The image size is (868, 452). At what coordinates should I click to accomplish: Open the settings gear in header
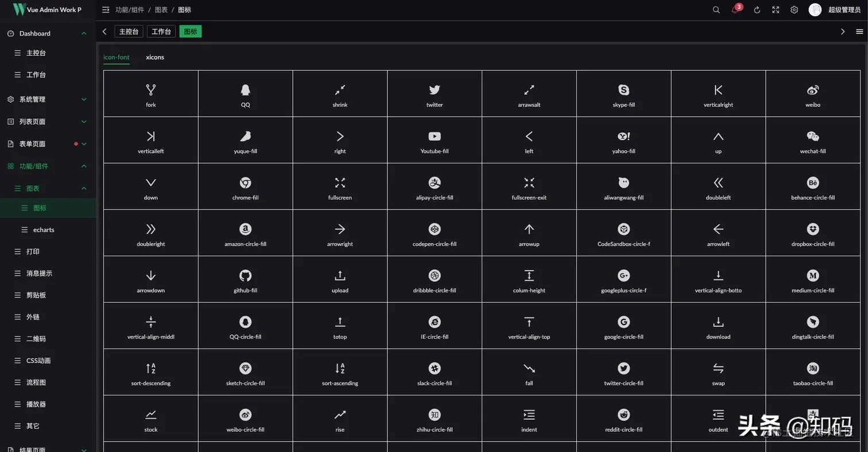(x=794, y=10)
